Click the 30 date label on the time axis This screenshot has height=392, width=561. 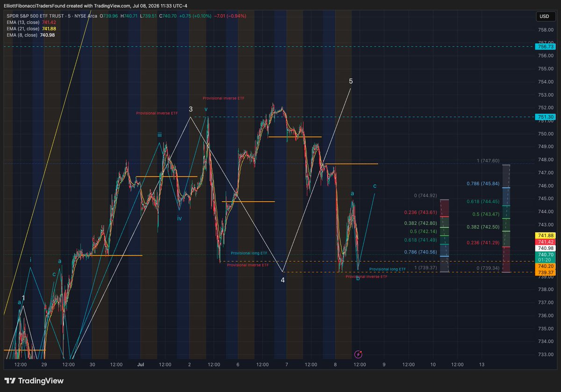(x=92, y=364)
